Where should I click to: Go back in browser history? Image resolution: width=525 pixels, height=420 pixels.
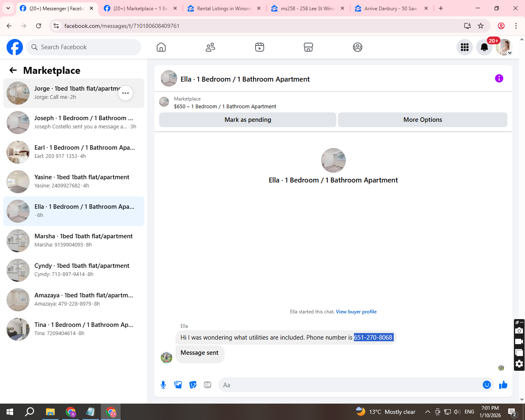[x=9, y=26]
